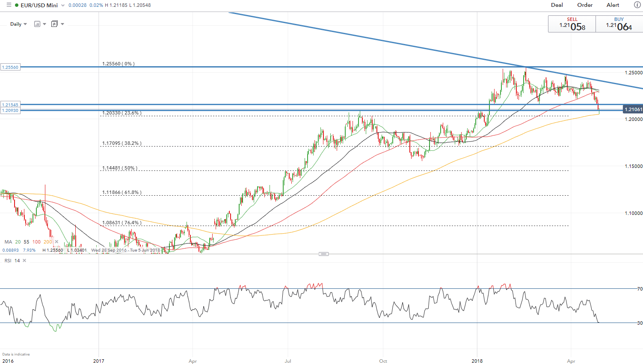Remove the RSI indicator with its X
Screen dimensions: 643x364
[24, 261]
